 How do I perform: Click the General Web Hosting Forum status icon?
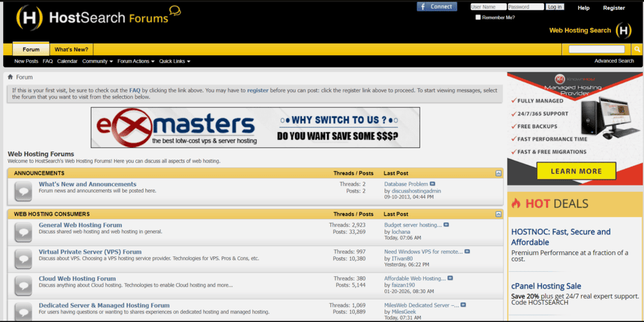point(23,232)
